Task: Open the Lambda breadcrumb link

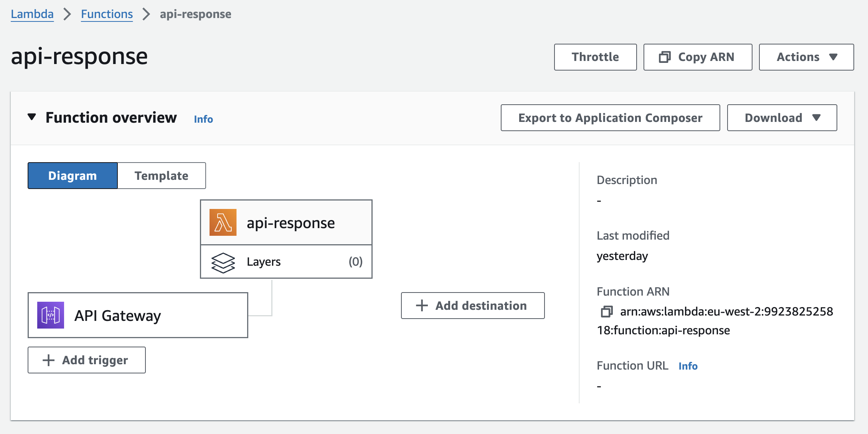Action: pos(32,14)
